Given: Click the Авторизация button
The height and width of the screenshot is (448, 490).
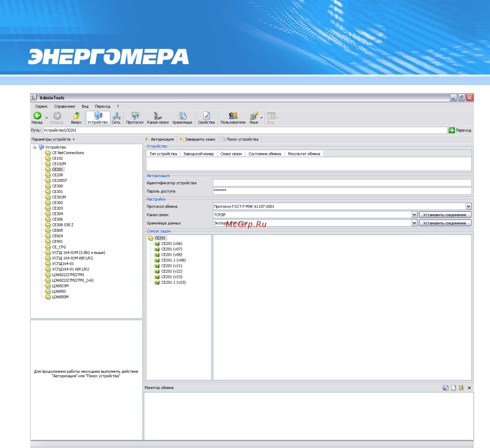Looking at the screenshot, I should pos(160,139).
